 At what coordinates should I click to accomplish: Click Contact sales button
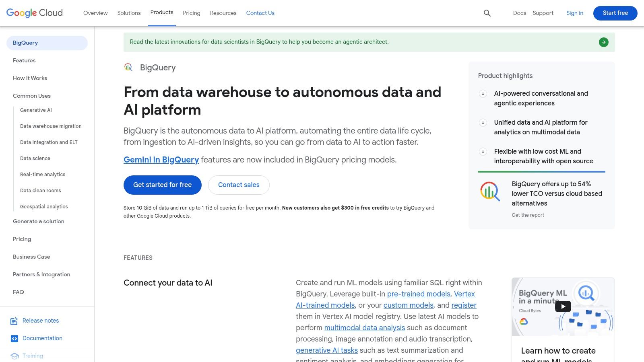[x=239, y=185]
